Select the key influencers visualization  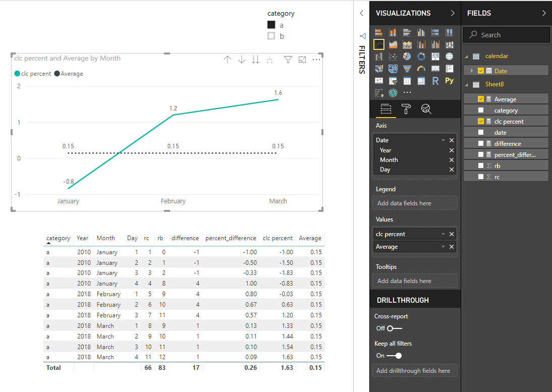tap(379, 93)
